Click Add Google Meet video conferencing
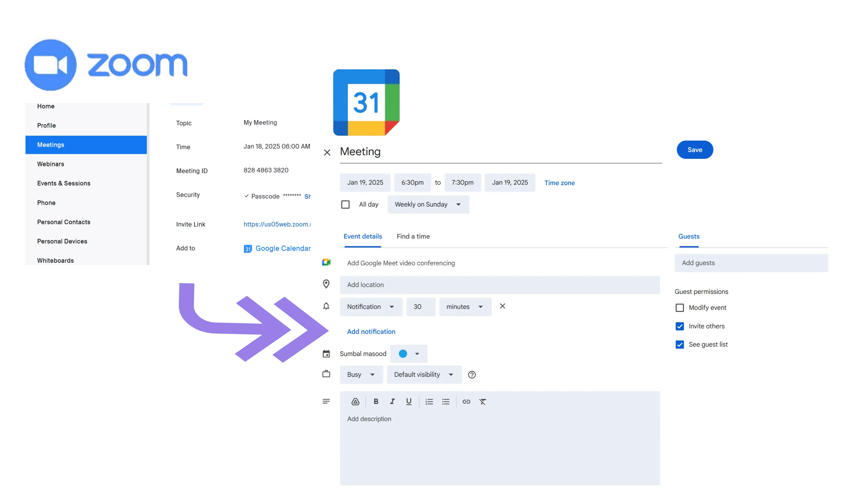 [x=401, y=263]
